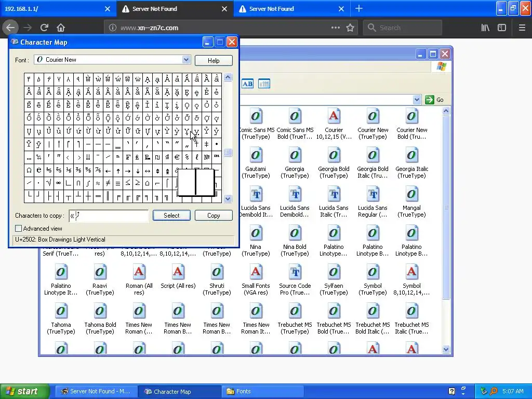Click Firefox reload page icon
This screenshot has width=532, height=399.
tap(44, 28)
